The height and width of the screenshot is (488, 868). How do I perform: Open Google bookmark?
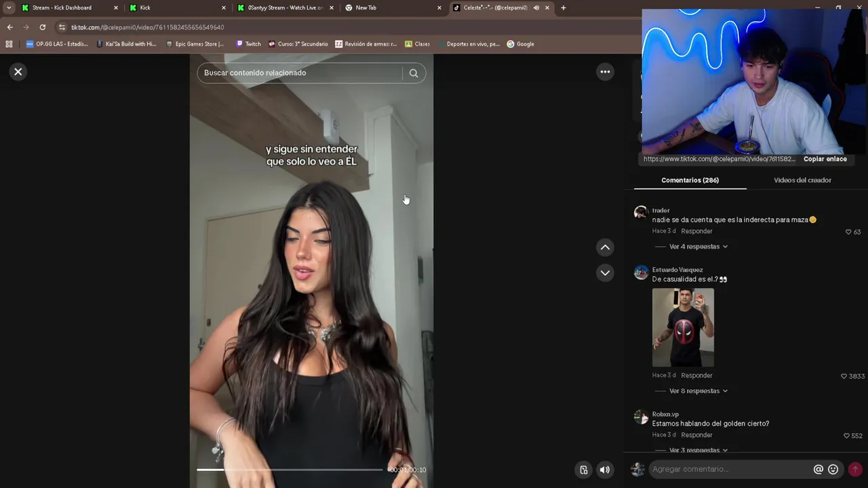pos(521,44)
